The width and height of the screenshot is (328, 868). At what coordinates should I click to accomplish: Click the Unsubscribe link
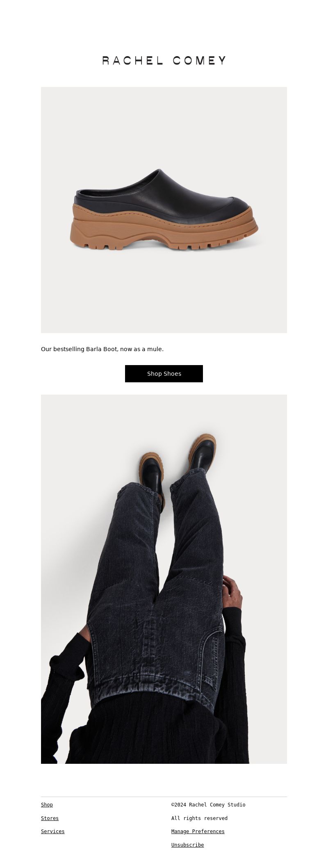187,845
